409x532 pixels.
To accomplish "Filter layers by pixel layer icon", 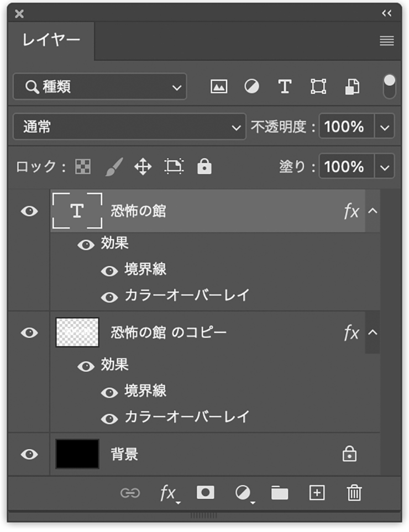I will point(219,87).
